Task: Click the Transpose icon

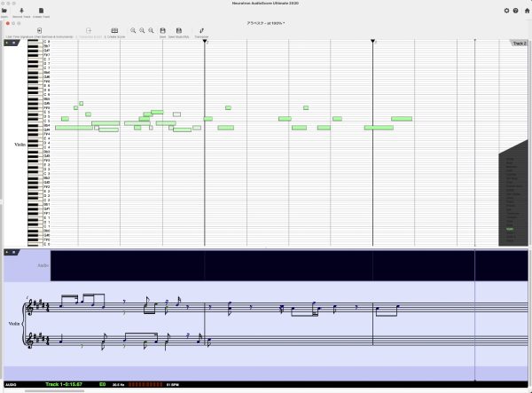Action: (202, 30)
